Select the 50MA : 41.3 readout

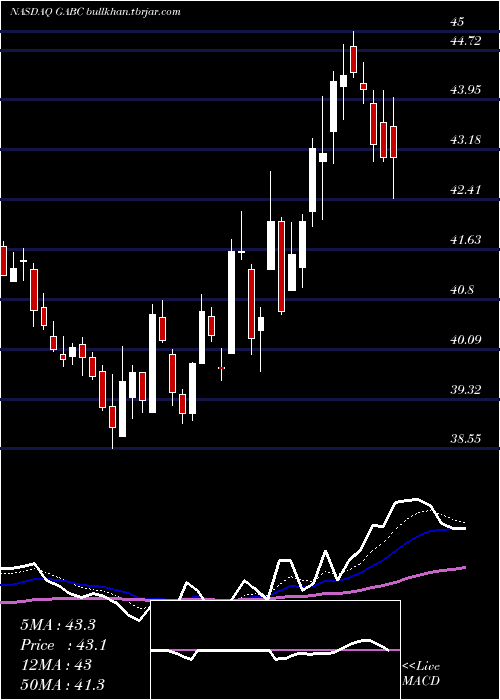pyautogui.click(x=62, y=684)
